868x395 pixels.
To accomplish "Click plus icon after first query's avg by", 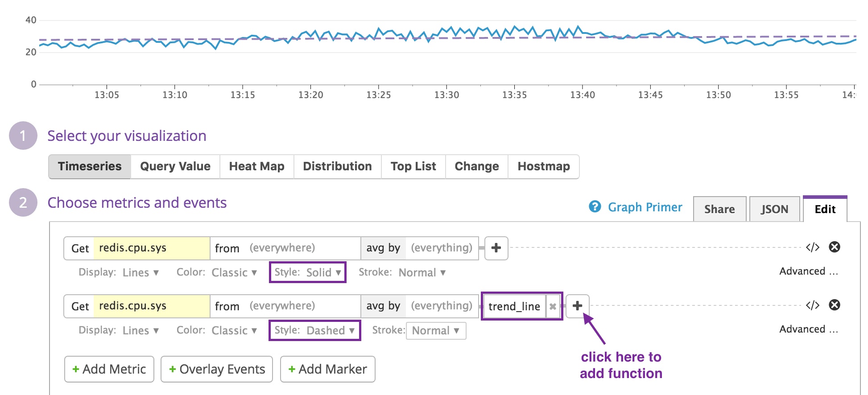I will 496,248.
